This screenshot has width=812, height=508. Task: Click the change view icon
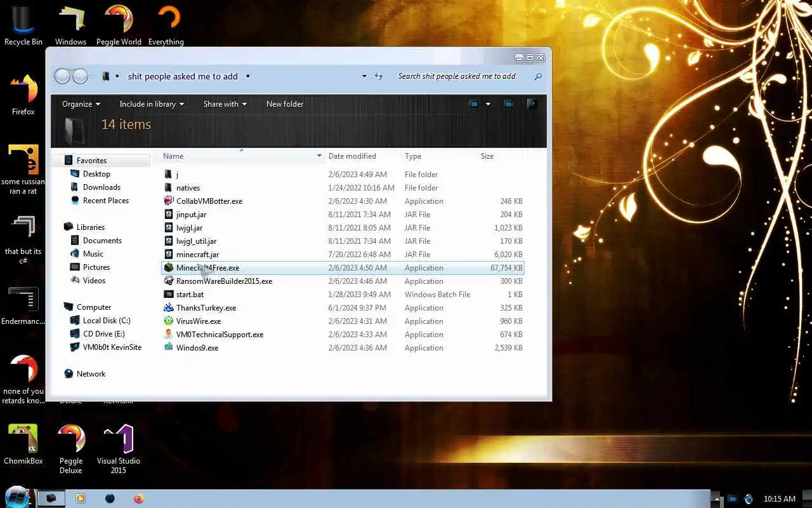pos(474,104)
